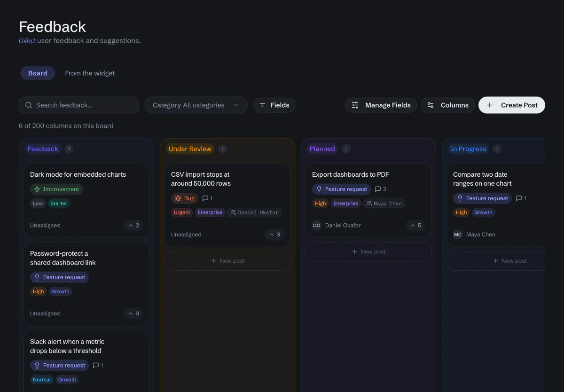The width and height of the screenshot is (564, 392).
Task: Select the In Progress column header label
Action: (468, 149)
